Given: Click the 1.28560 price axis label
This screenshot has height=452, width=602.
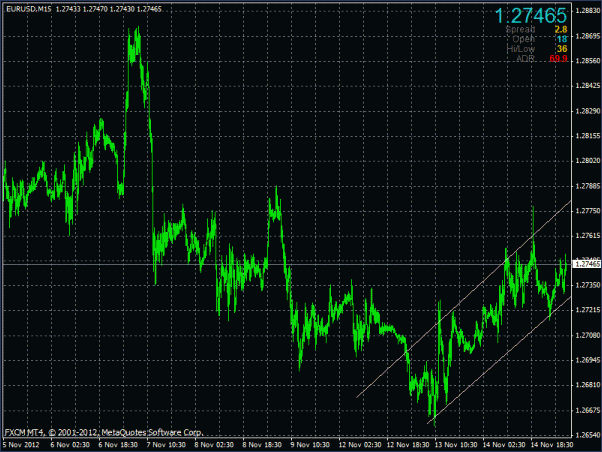Looking at the screenshot, I should click(x=588, y=61).
